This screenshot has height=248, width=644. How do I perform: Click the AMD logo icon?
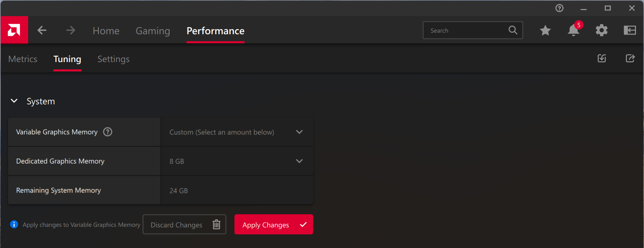click(x=14, y=30)
